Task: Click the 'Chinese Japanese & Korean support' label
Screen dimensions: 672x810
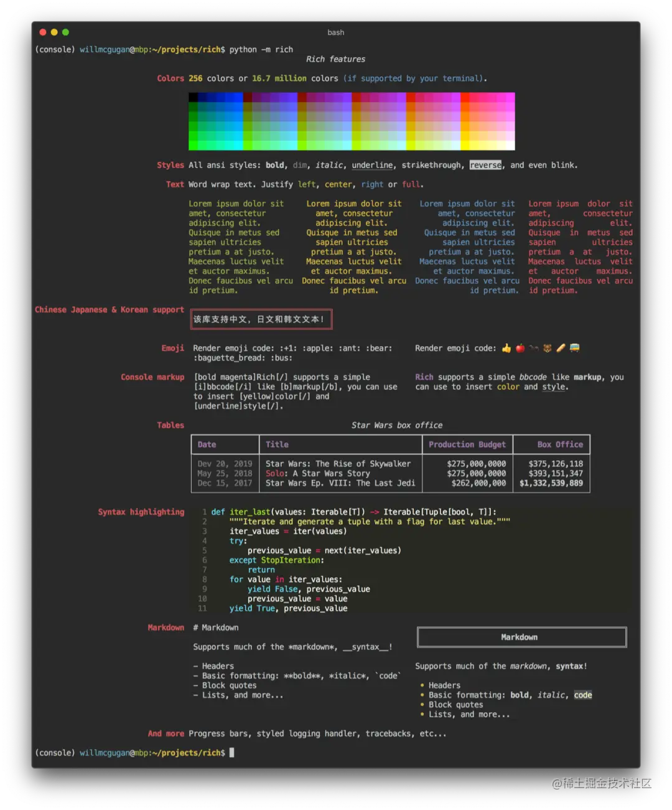Action: tap(110, 309)
